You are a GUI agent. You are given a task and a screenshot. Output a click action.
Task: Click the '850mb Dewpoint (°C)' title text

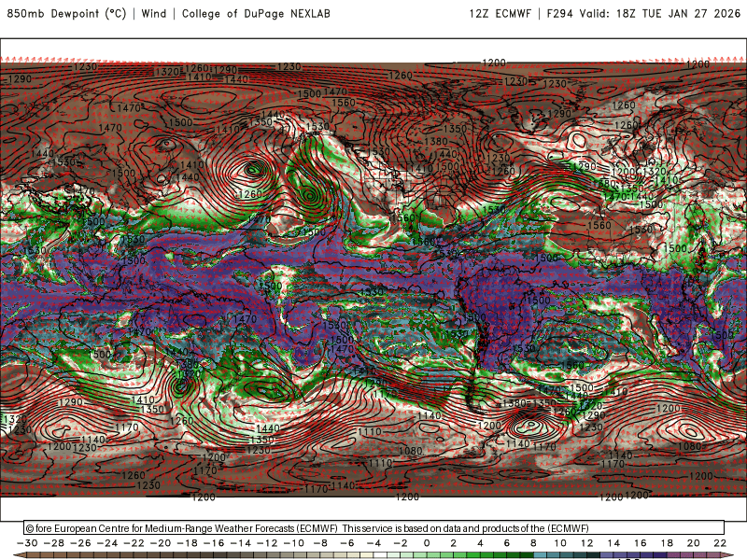(66, 13)
